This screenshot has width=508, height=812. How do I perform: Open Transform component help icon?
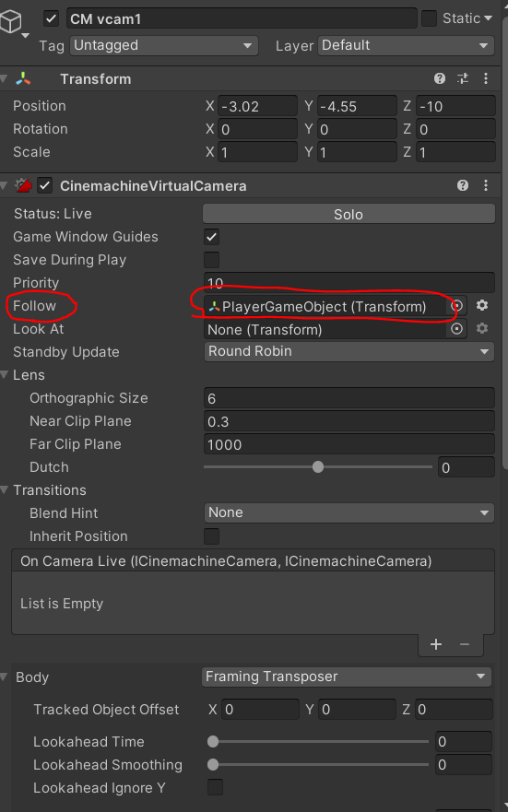click(439, 78)
